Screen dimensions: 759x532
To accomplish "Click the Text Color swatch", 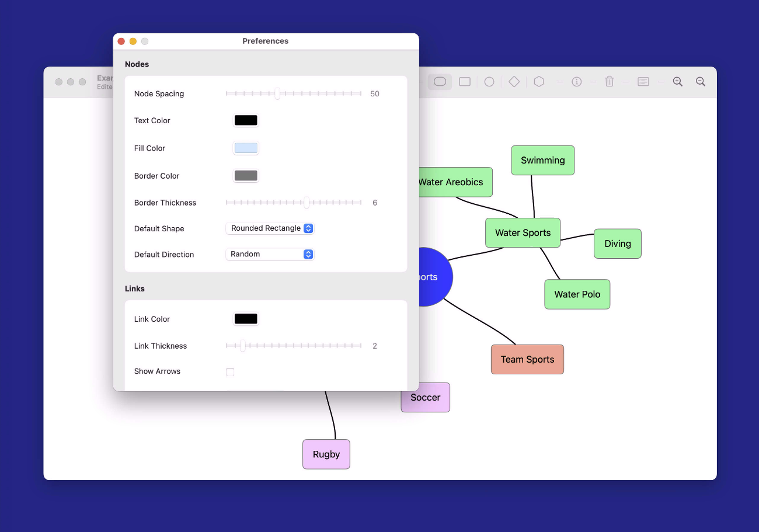I will pos(246,120).
